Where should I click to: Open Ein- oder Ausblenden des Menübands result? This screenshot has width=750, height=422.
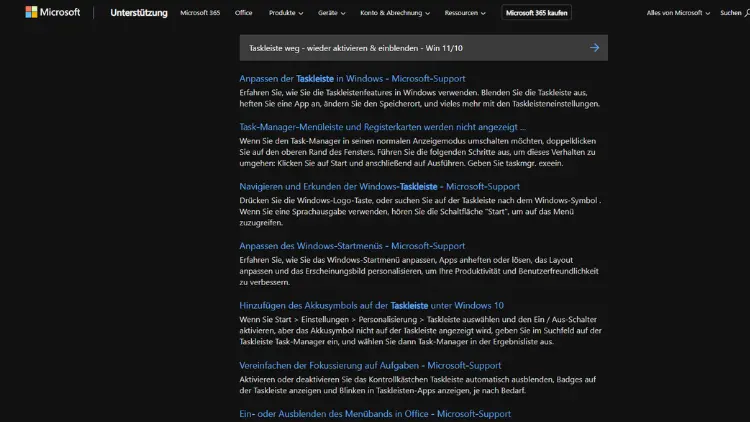click(x=375, y=414)
